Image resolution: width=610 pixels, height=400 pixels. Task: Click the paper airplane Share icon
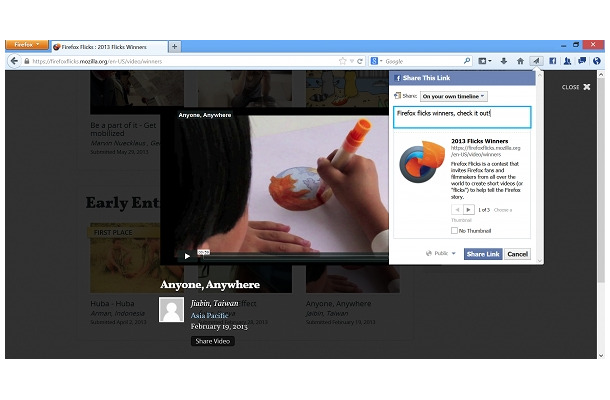(x=536, y=61)
